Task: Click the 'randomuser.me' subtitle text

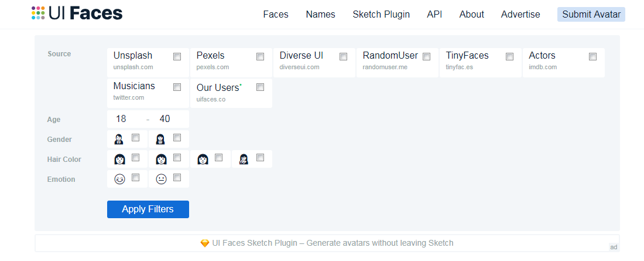Action: coord(385,67)
